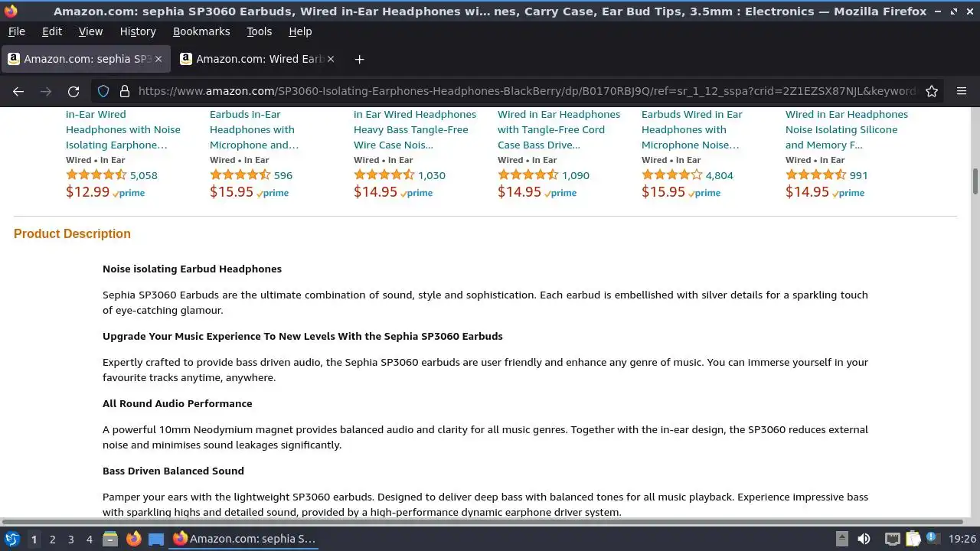Open Noise Isolating Silicone and Memory headphones link
This screenshot has height=551, width=980.
click(847, 129)
